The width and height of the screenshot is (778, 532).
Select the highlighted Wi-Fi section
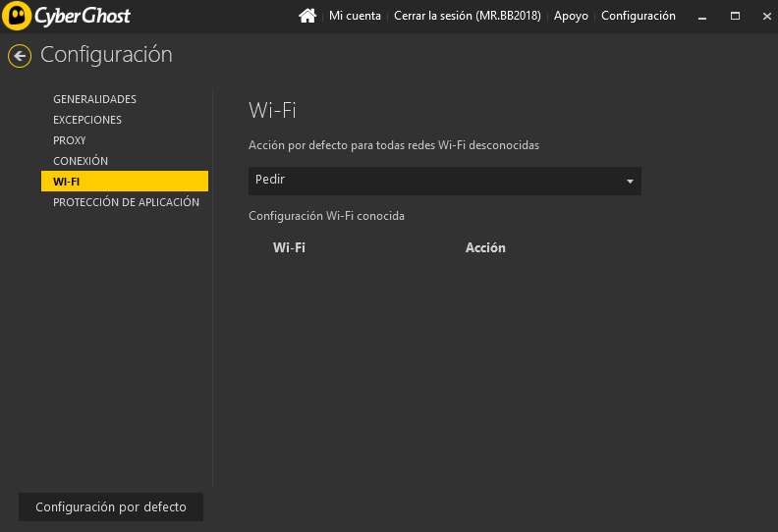click(124, 182)
